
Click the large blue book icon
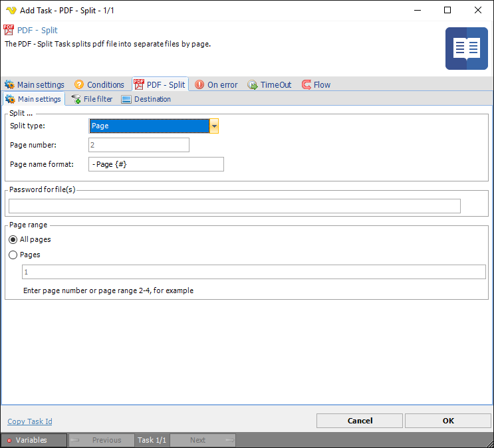[x=466, y=49]
